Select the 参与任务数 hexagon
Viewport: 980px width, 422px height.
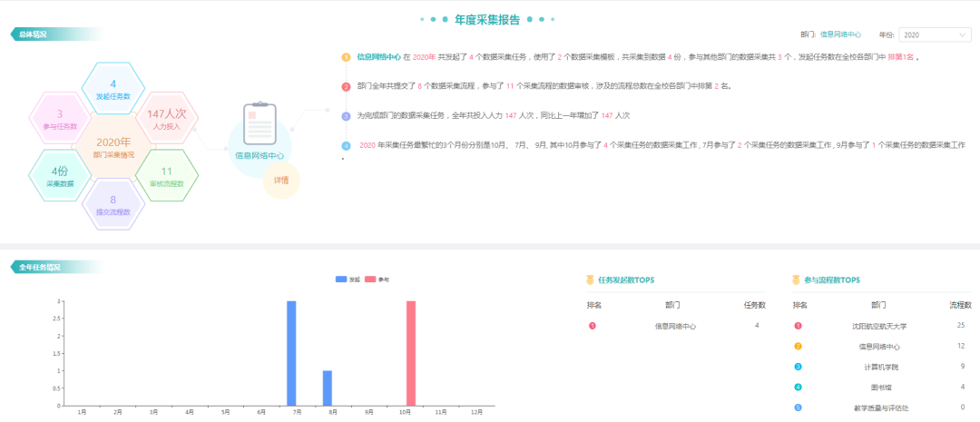(x=60, y=119)
